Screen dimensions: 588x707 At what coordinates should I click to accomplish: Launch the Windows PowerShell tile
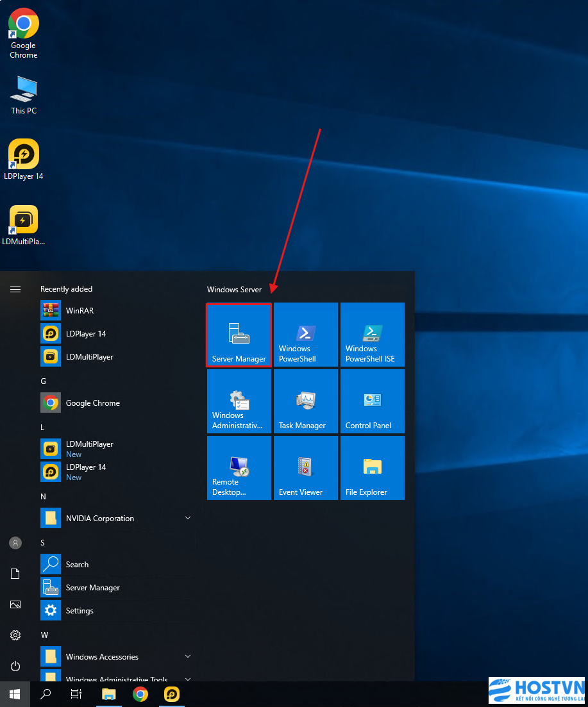[306, 335]
